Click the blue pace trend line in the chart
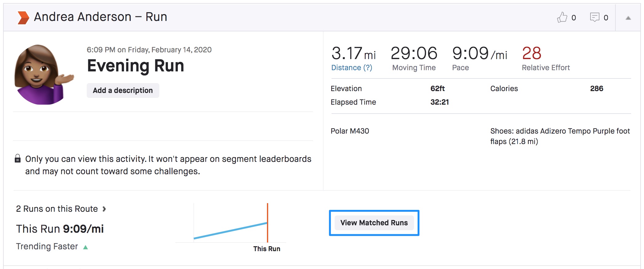 pos(231,231)
